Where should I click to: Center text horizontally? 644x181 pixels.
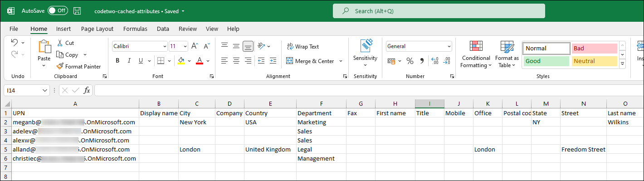pos(236,61)
